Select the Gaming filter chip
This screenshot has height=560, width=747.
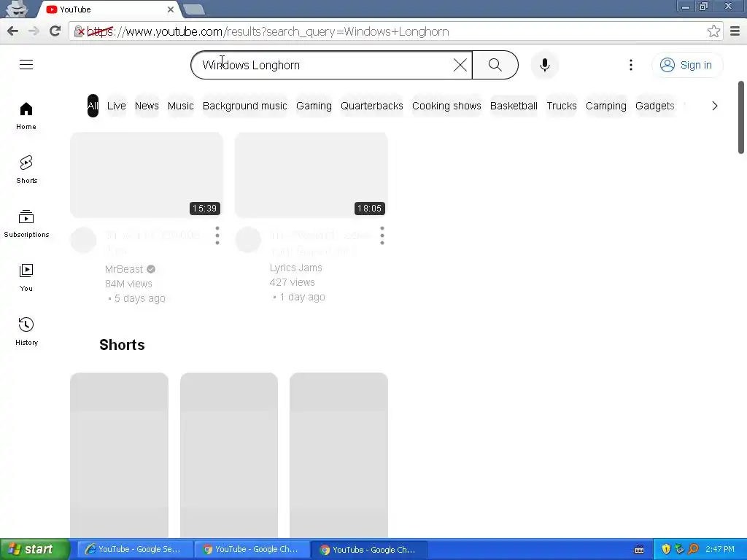[314, 106]
